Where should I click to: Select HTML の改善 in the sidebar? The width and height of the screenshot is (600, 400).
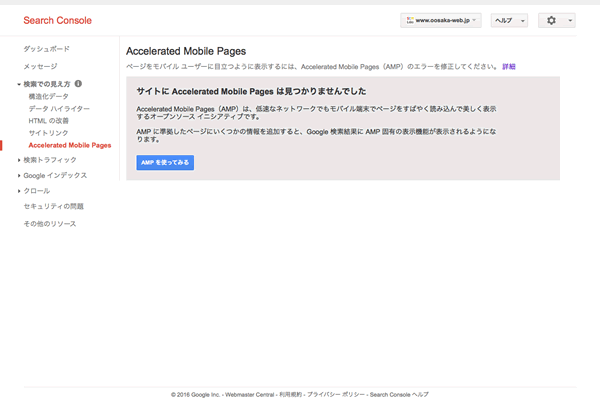pyautogui.click(x=49, y=121)
